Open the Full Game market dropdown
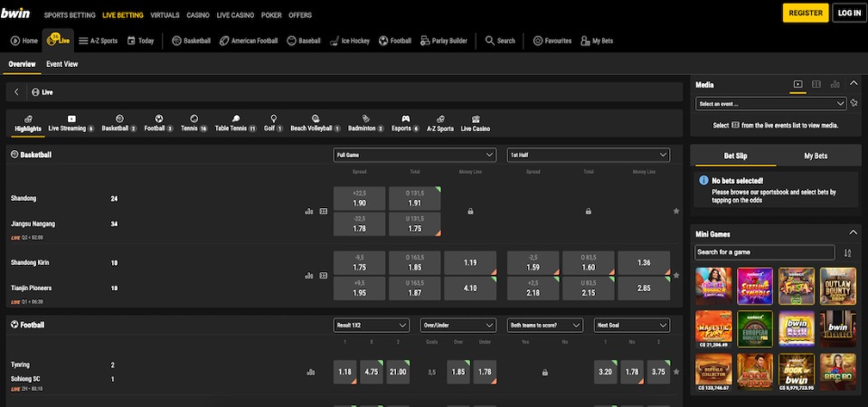This screenshot has width=868, height=407. pos(415,155)
